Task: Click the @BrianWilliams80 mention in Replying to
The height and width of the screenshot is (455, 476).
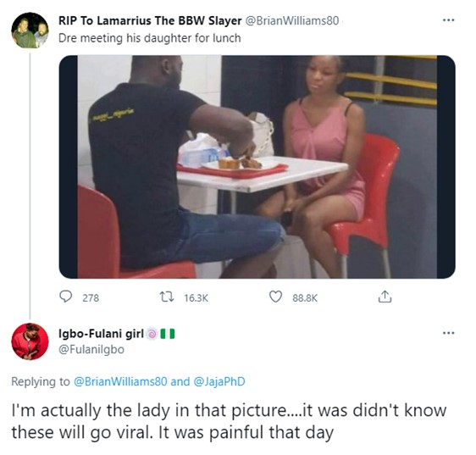Action: [120, 381]
